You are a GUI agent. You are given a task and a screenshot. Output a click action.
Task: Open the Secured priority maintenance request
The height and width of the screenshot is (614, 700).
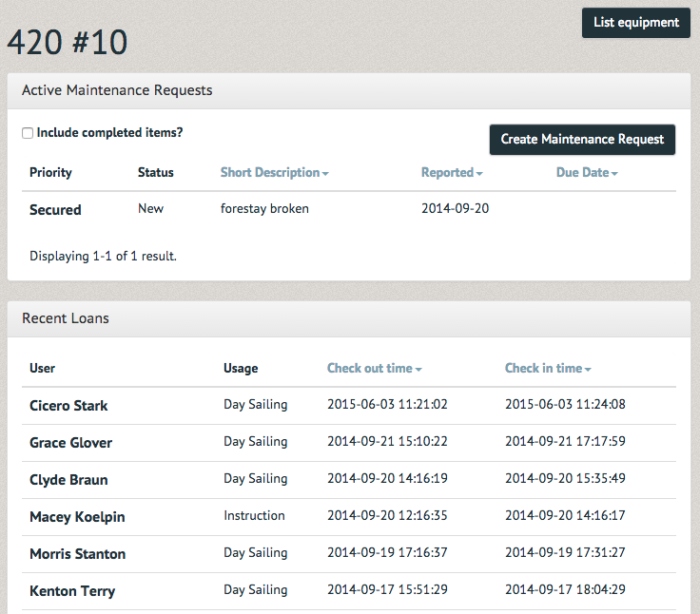pos(55,210)
